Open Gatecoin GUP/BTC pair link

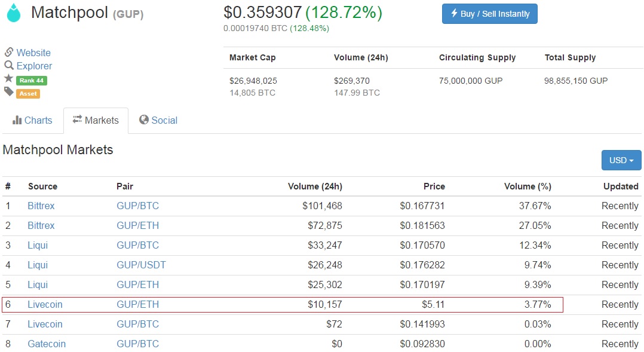click(137, 344)
